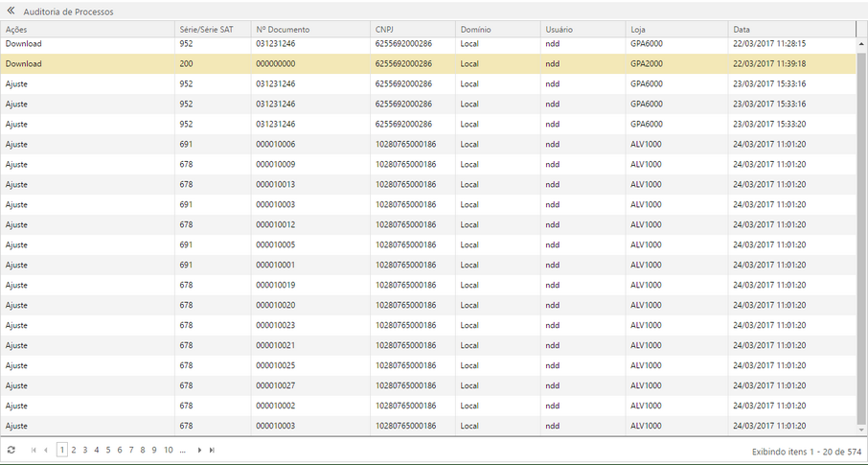
Task: Click the refresh icon in the pager
Action: 11,450
